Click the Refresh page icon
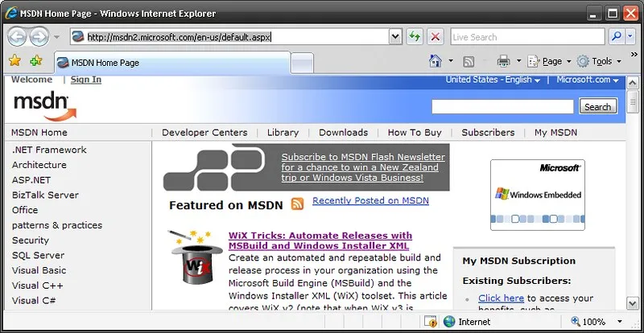Image resolution: width=644 pixels, height=333 pixels. [415, 37]
